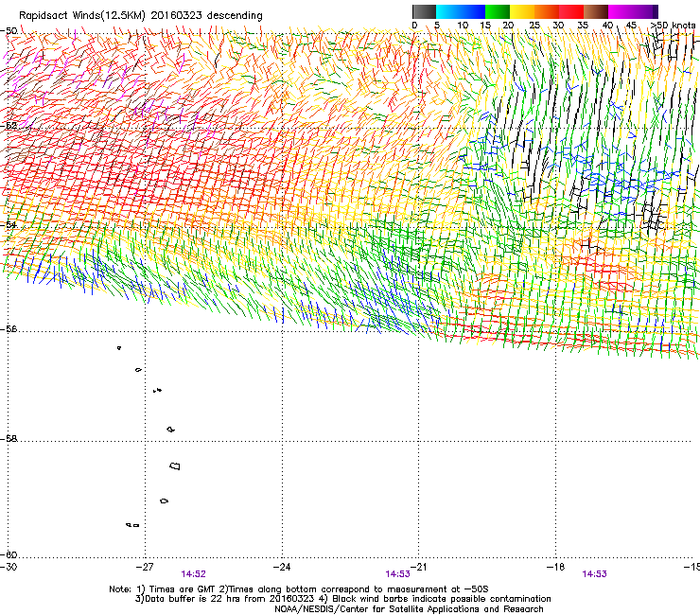Viewport: 700px width, 615px height.
Task: Click the '-18' longitude label
Action: [x=555, y=567]
